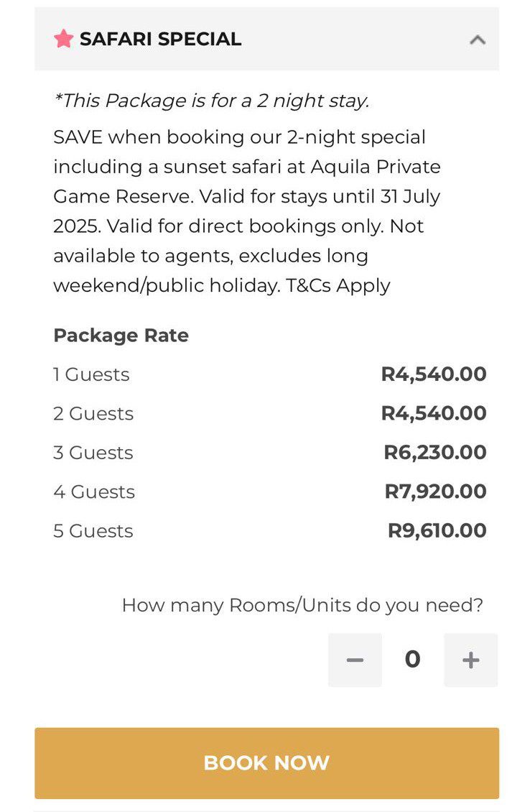The height and width of the screenshot is (812, 530).
Task: Click the Book Now button
Action: pos(267,763)
